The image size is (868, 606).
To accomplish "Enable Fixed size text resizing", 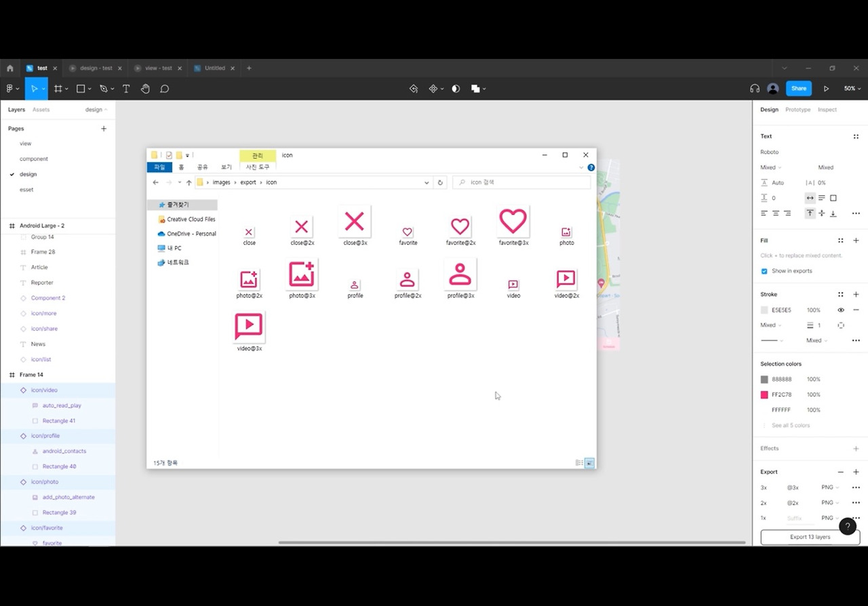I will (833, 198).
